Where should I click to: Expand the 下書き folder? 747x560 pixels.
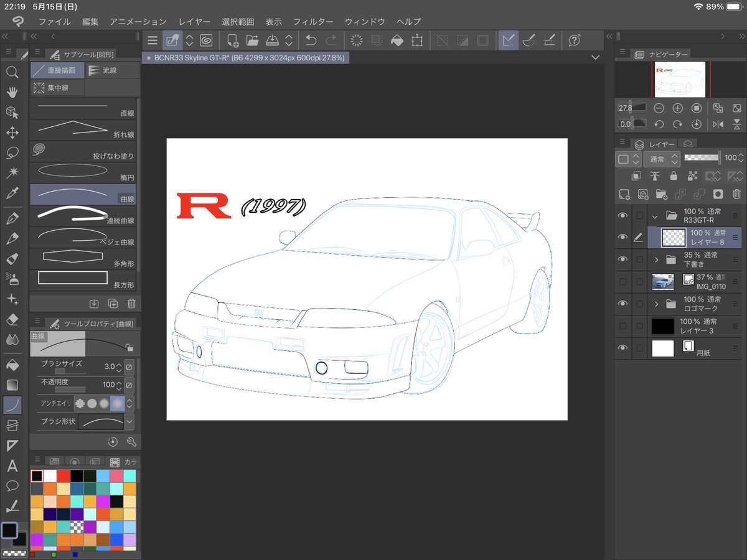[x=656, y=259]
